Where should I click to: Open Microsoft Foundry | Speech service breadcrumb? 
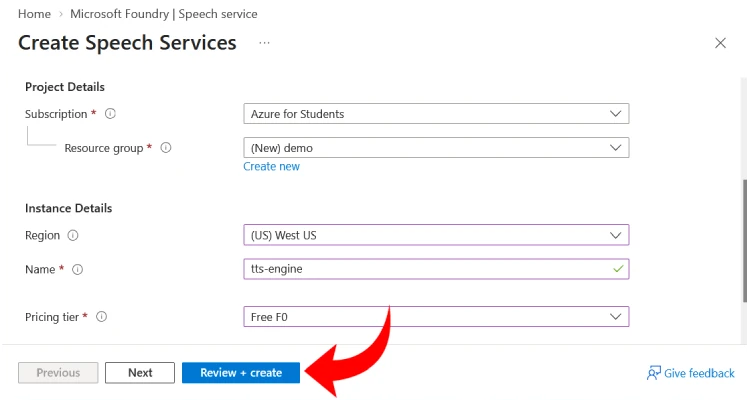point(164,14)
